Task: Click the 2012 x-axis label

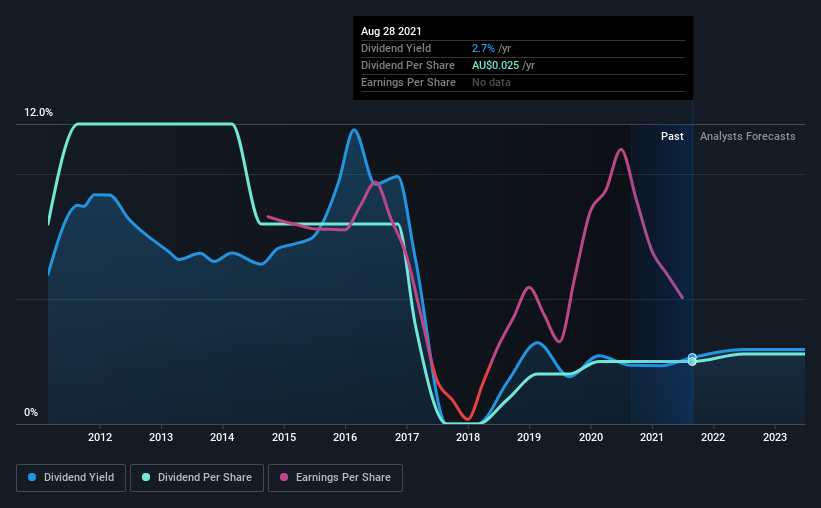Action: pos(99,437)
